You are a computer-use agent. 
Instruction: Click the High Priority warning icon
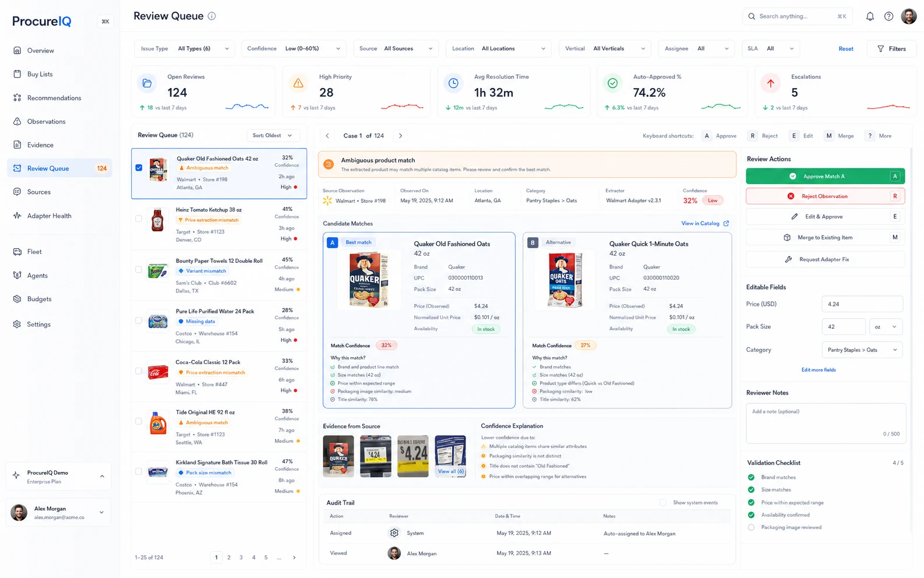coord(298,83)
